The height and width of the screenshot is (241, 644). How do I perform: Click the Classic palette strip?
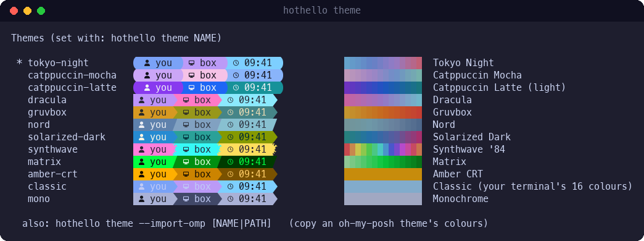[x=383, y=186]
